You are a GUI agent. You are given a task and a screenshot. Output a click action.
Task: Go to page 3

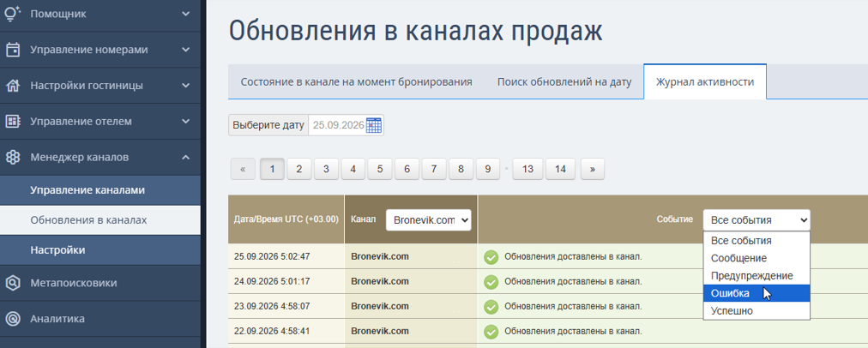click(x=326, y=170)
